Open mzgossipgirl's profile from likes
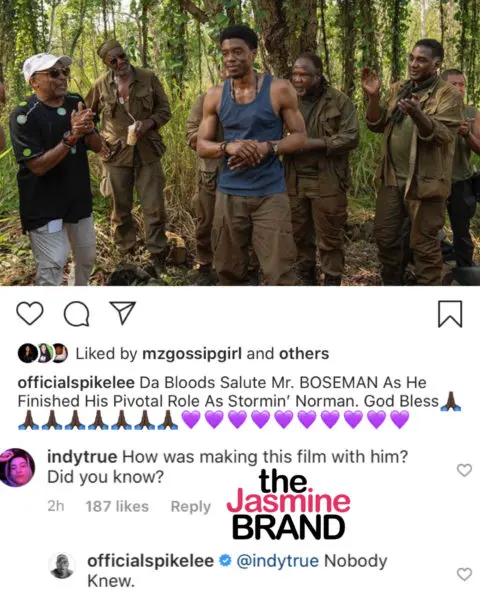 (192, 354)
